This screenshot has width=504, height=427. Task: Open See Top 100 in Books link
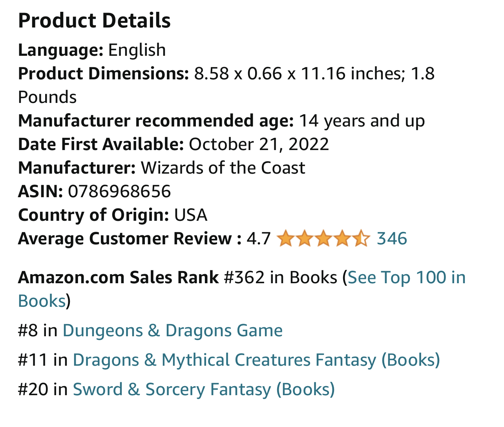click(x=406, y=278)
